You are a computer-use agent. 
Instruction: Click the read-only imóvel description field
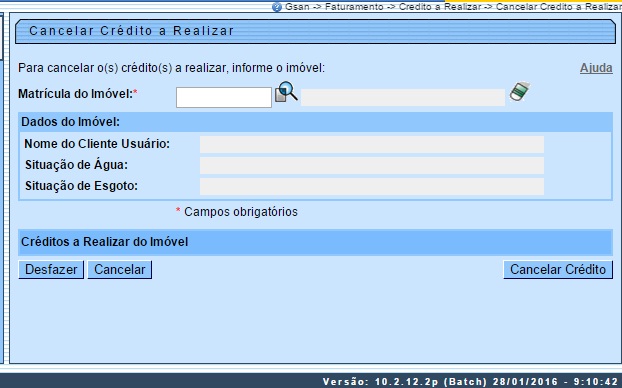[403, 97]
